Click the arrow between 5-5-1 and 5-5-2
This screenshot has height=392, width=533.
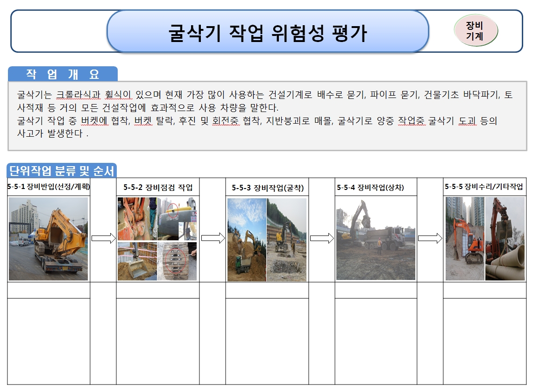104,238
